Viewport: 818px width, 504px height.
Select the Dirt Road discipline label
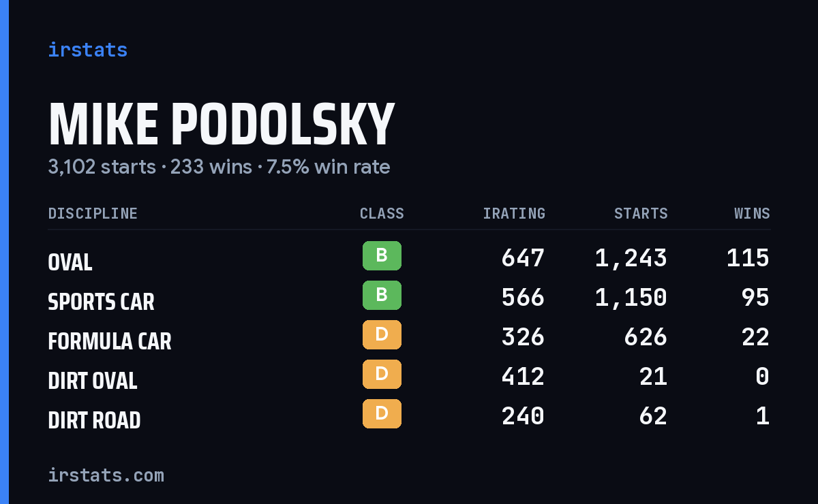coord(94,420)
